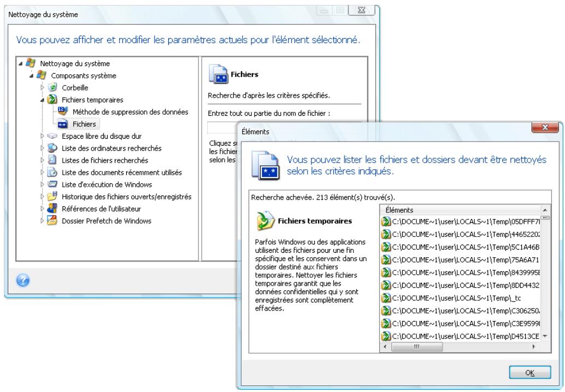Click the Dossier Prefetch de Windows icon

pyautogui.click(x=52, y=221)
